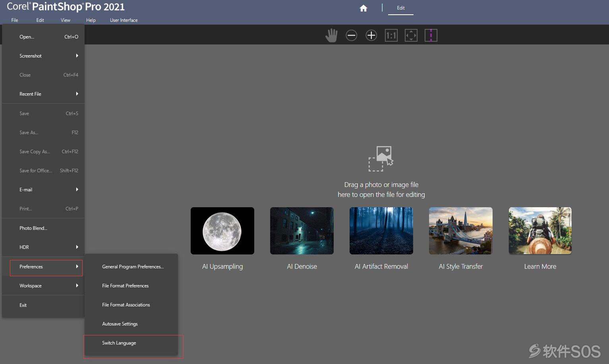Expand the HDR submenu
This screenshot has height=364, width=609.
[x=43, y=247]
